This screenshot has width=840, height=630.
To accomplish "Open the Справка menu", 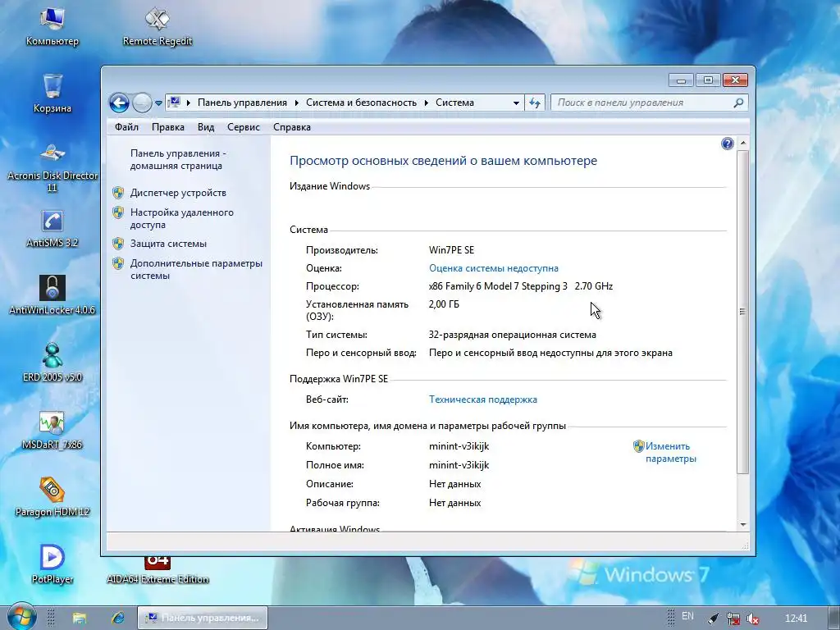I will (292, 127).
